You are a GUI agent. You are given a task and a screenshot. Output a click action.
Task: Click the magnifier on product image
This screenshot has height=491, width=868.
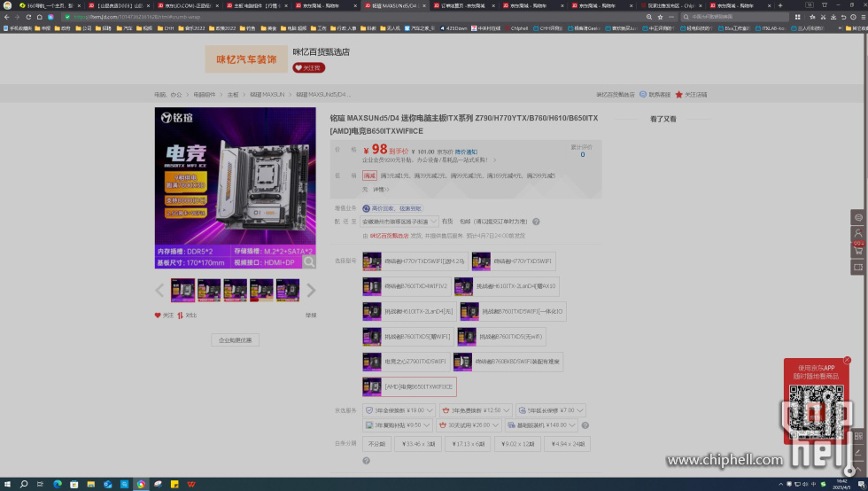(309, 261)
